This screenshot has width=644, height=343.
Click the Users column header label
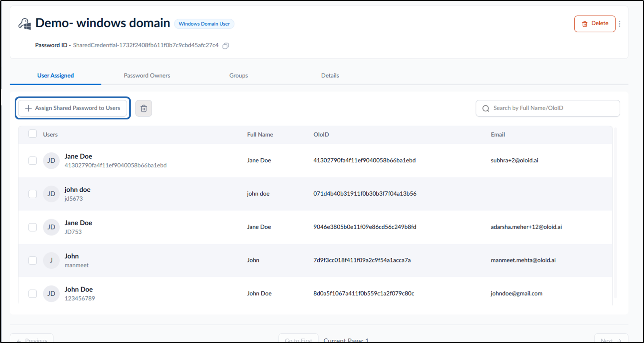coord(50,135)
